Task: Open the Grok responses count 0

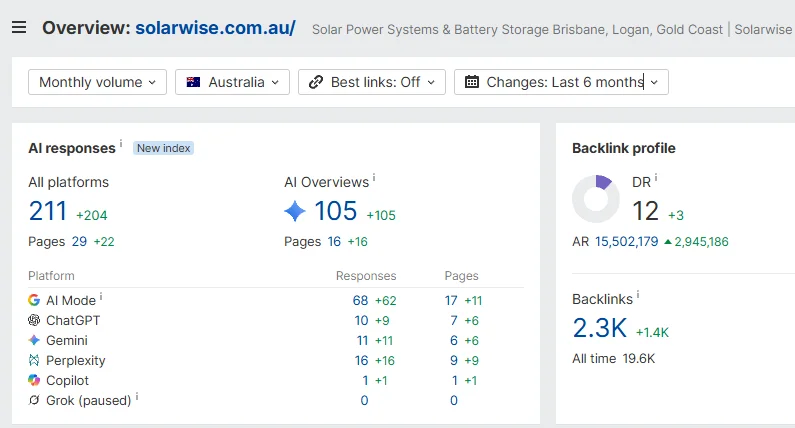Action: [x=365, y=401]
